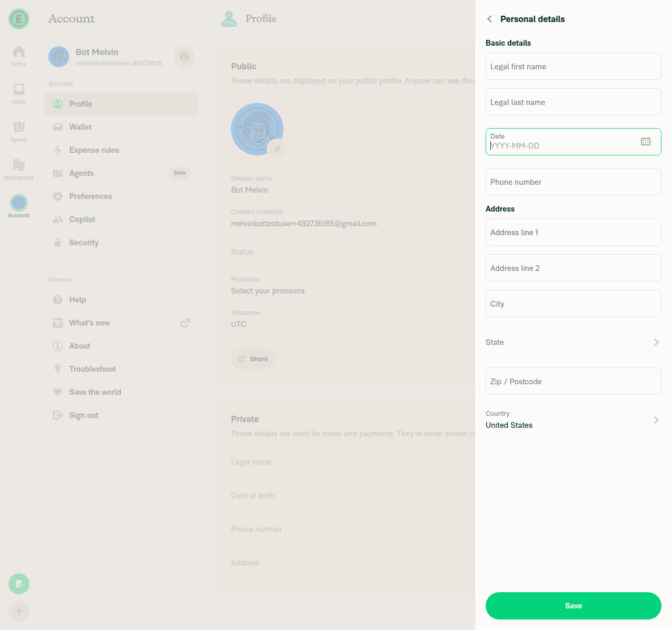Open Expense rules menu item
Viewport: 672px width, 630px height.
[x=121, y=150]
